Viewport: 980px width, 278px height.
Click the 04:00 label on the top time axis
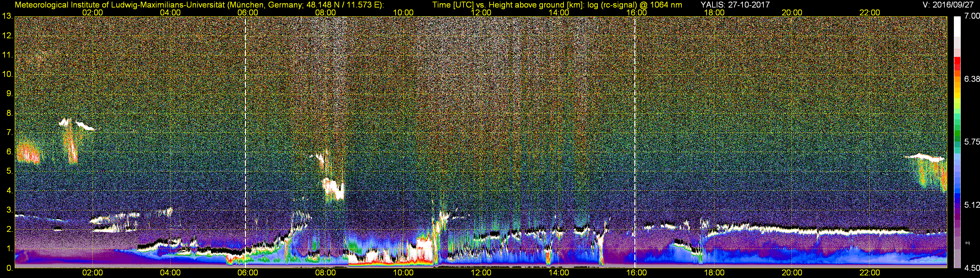pyautogui.click(x=170, y=12)
